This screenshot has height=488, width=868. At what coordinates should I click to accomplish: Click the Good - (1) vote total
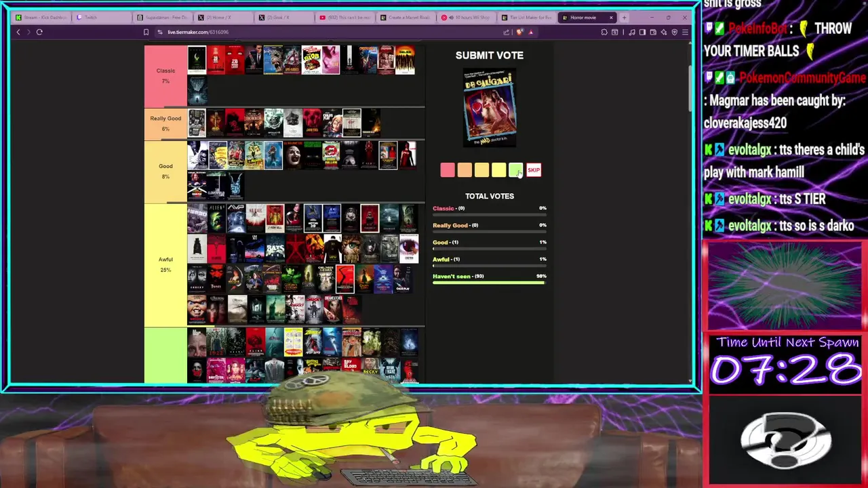(x=446, y=242)
